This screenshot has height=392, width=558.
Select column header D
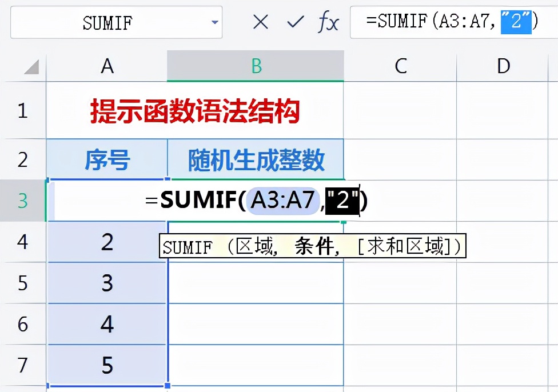coord(503,66)
